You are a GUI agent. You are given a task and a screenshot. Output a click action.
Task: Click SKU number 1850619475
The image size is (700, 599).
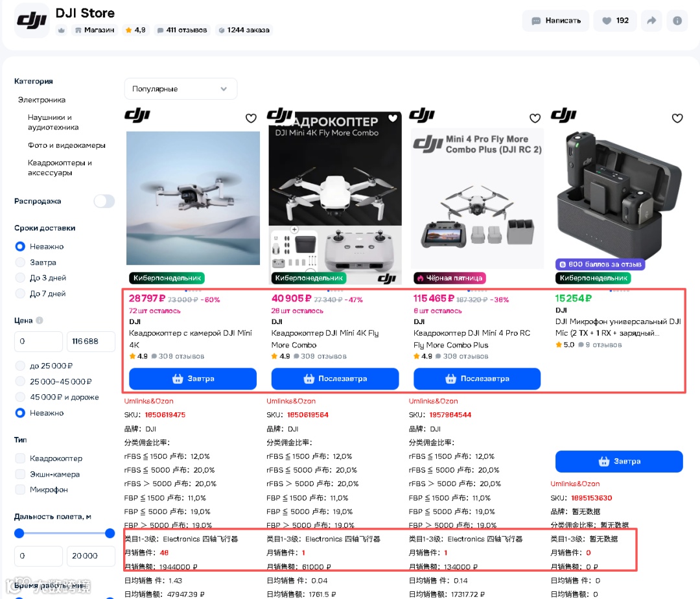165,415
